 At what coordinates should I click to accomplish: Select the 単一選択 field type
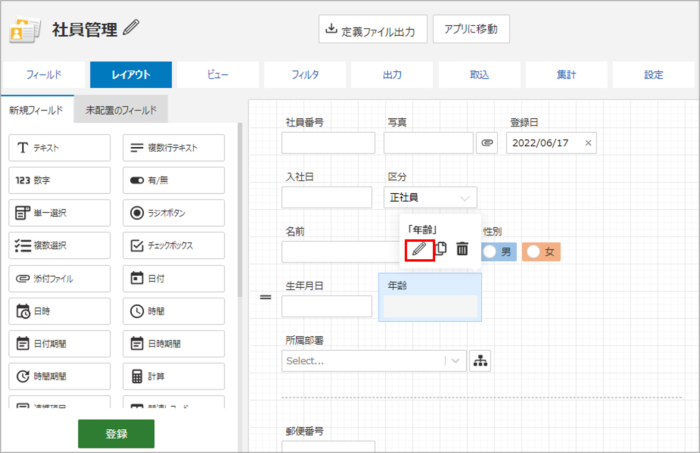coord(59,213)
